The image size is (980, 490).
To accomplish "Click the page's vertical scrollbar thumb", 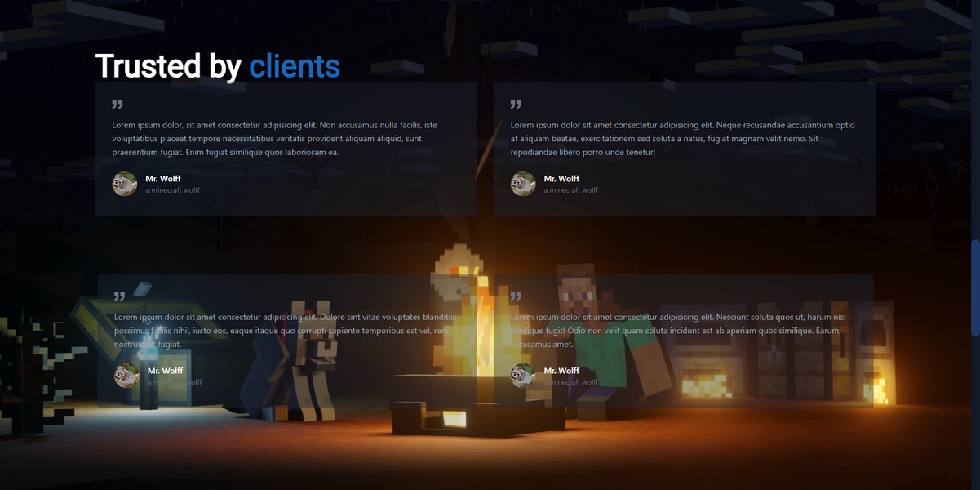I will tap(975, 287).
